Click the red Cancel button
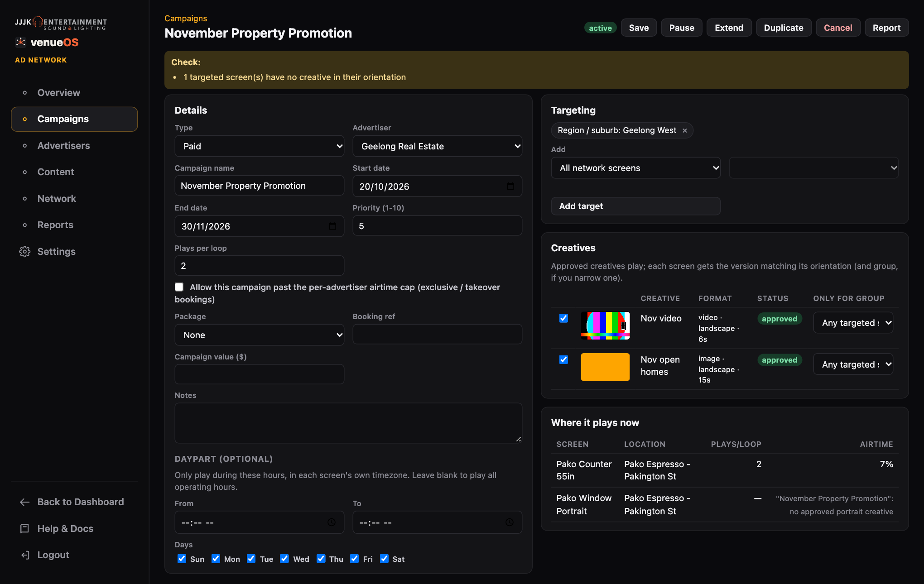 coord(838,28)
